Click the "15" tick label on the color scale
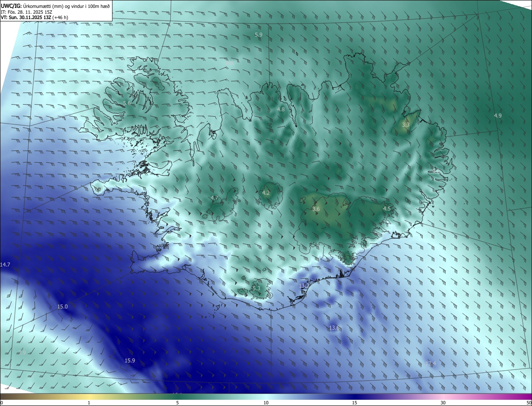The width and height of the screenshot is (532, 406). pos(355,403)
